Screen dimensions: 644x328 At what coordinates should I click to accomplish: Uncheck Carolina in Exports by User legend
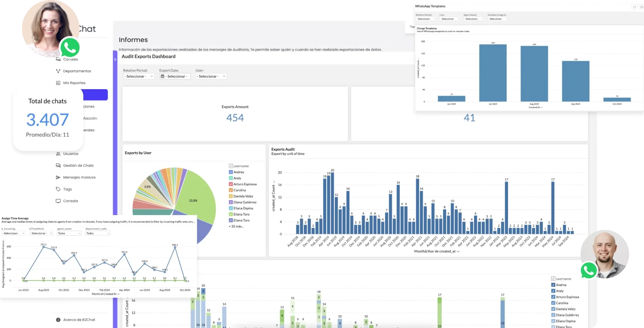coord(231,190)
